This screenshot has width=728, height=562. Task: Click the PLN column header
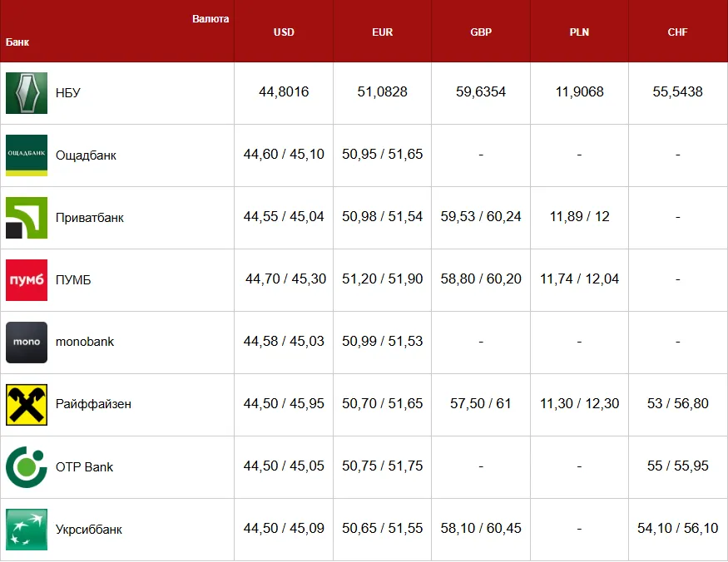coord(579,32)
